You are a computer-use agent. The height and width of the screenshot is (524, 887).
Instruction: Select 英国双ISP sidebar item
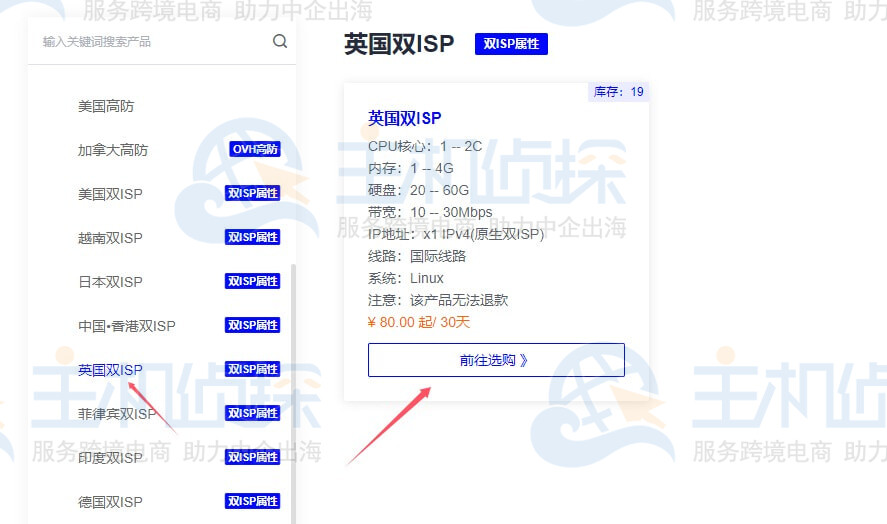(x=110, y=370)
